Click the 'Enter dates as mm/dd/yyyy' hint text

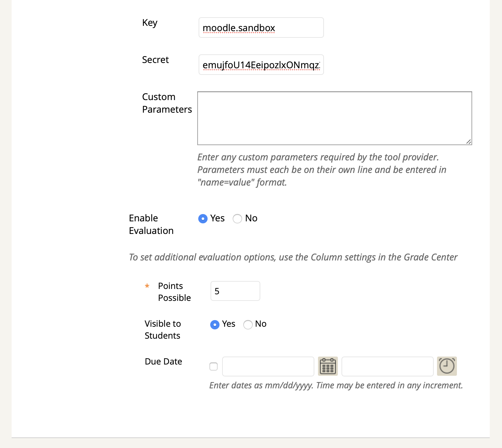[336, 385]
